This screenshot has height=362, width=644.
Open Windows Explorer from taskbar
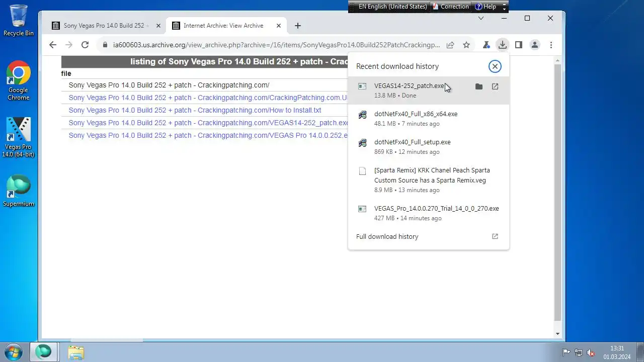[76, 352]
